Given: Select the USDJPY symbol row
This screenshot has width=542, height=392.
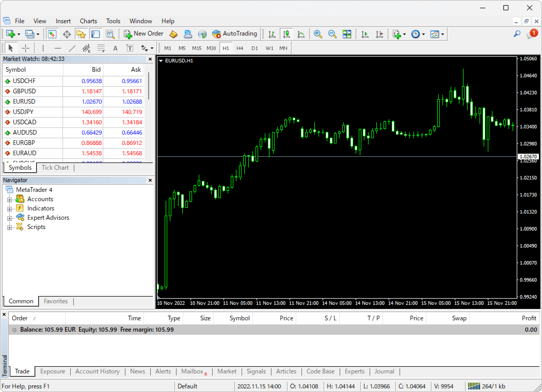Looking at the screenshot, I should pos(73,112).
